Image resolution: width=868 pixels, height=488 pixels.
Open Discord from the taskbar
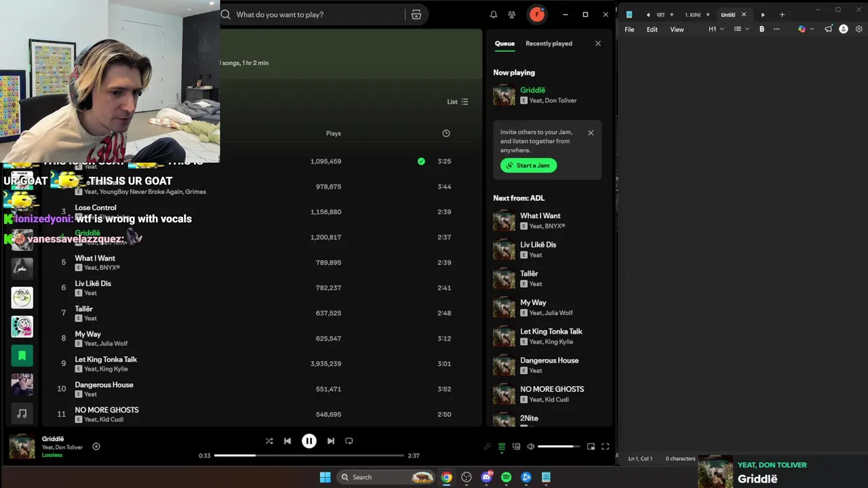click(486, 477)
